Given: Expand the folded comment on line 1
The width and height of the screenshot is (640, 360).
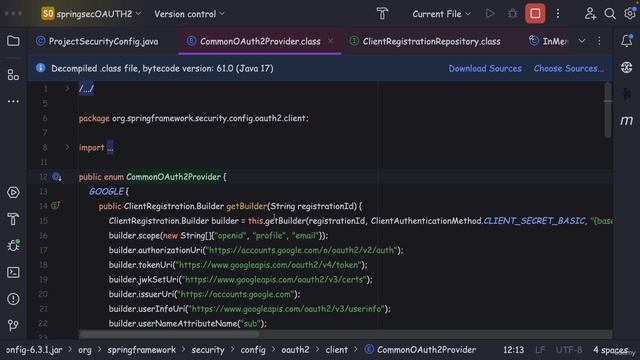Looking at the screenshot, I should coord(67,89).
